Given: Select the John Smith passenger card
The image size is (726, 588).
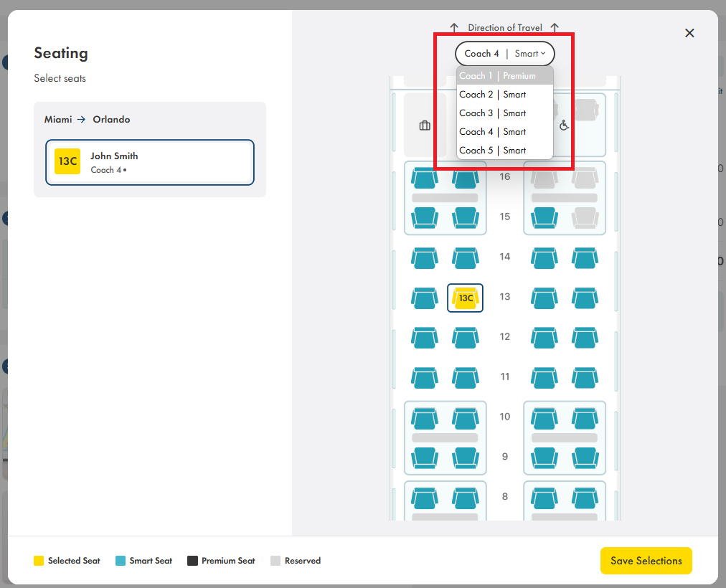Looking at the screenshot, I should (x=149, y=162).
